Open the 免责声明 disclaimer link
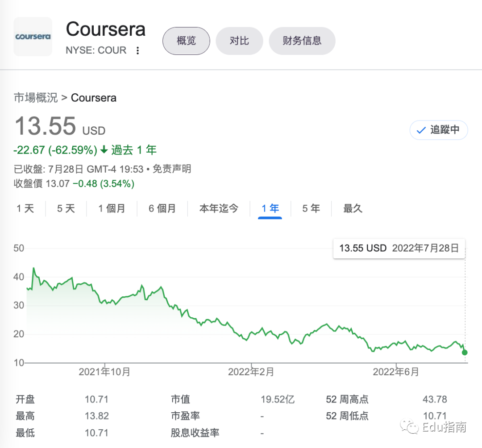Image resolution: width=482 pixels, height=448 pixels. click(172, 169)
